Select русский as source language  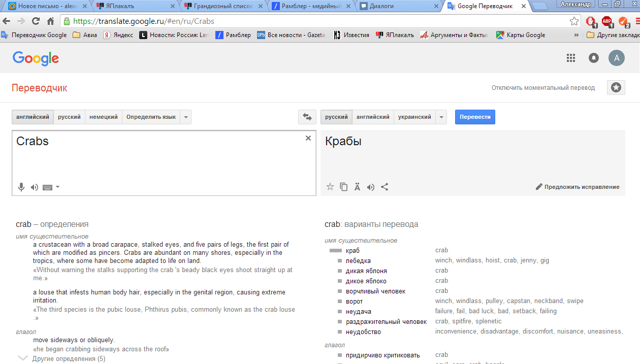[69, 117]
